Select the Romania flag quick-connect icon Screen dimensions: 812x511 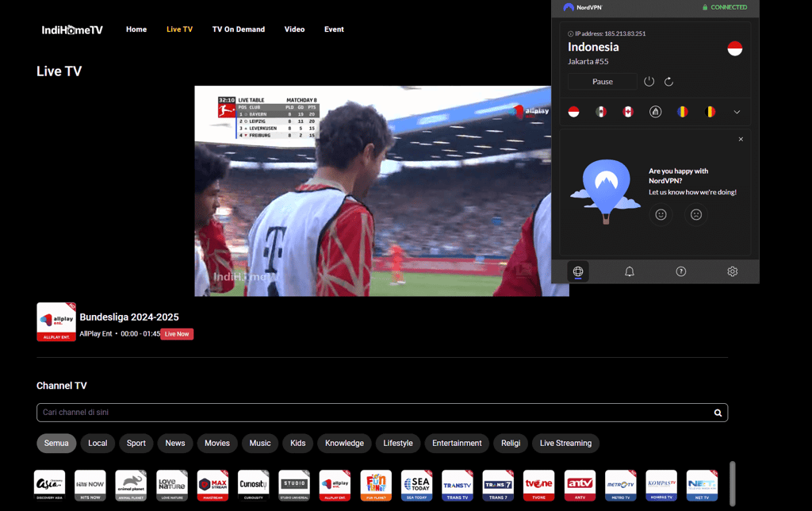click(683, 111)
